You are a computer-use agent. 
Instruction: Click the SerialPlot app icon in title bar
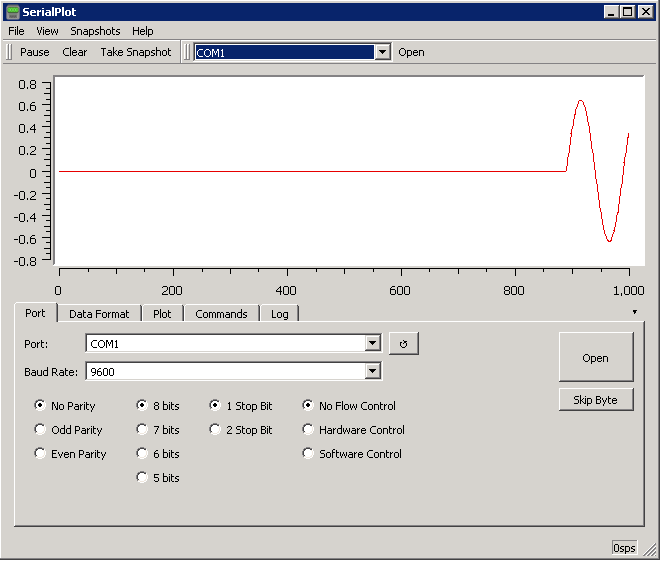point(13,11)
